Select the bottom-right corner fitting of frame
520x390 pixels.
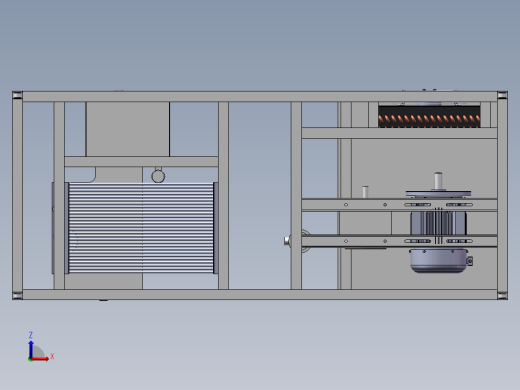(x=502, y=295)
